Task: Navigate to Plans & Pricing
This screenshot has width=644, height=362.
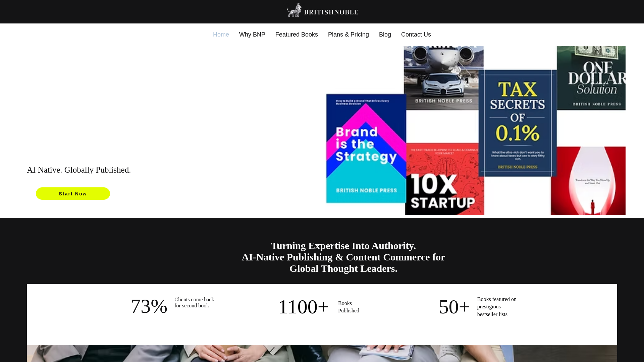Action: [348, 35]
